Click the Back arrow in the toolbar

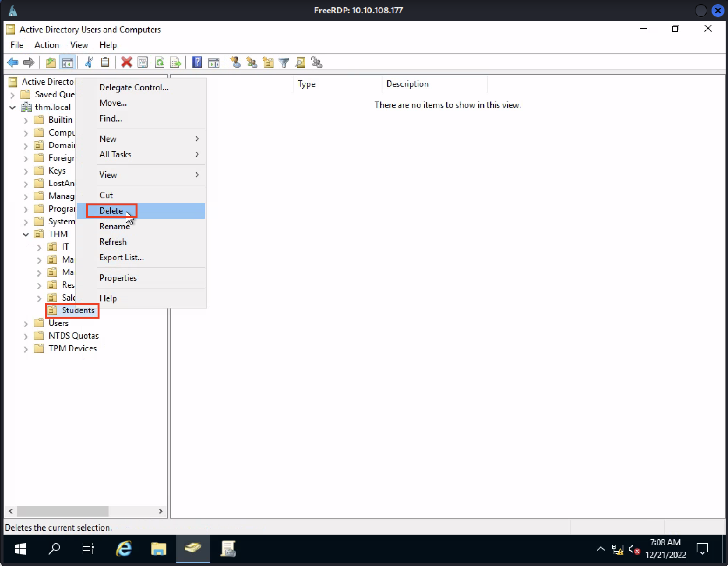[13, 62]
